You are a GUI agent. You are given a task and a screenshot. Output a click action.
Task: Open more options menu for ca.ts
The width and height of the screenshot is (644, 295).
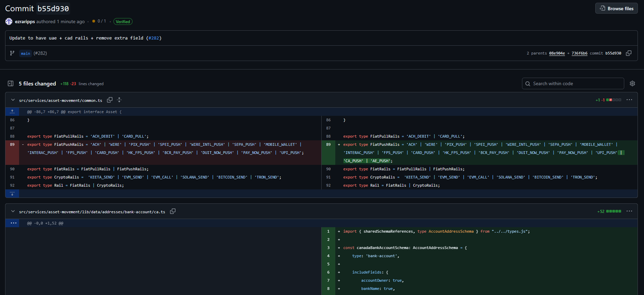click(630, 211)
